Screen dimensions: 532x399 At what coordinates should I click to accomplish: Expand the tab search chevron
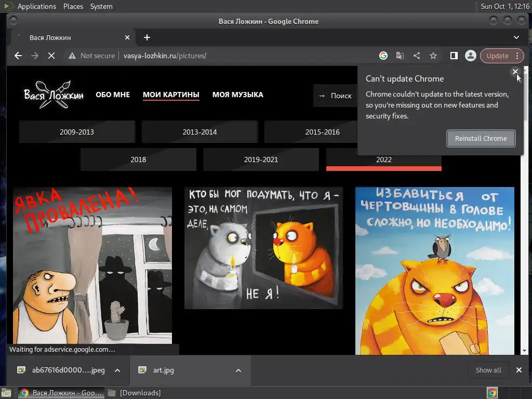coord(516,37)
